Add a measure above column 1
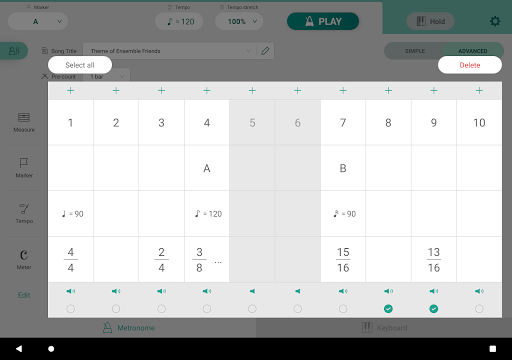Screen dimensions: 512x360 pos(71,90)
